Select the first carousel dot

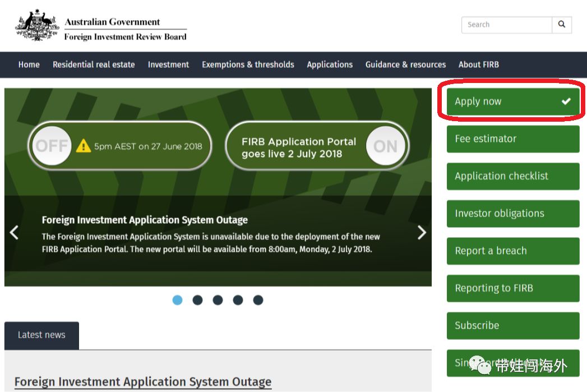(x=178, y=300)
